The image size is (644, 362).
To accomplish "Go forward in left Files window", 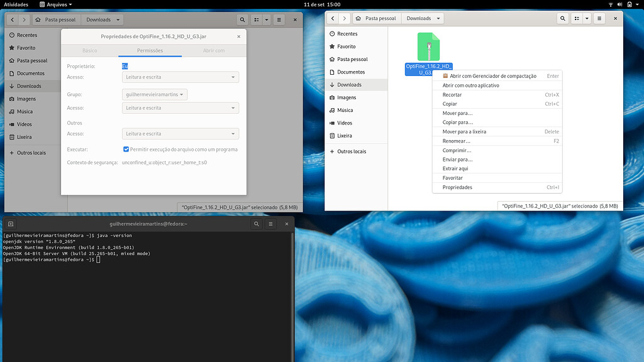I will (24, 19).
